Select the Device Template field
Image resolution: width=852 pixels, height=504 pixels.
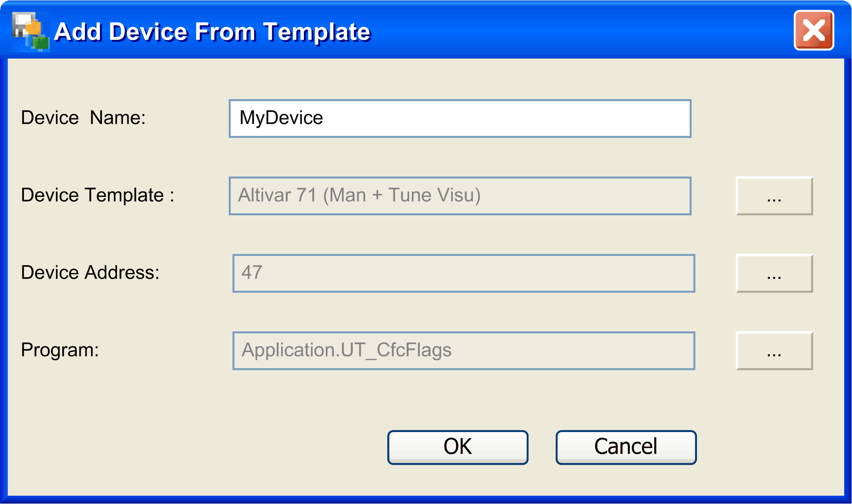[459, 196]
